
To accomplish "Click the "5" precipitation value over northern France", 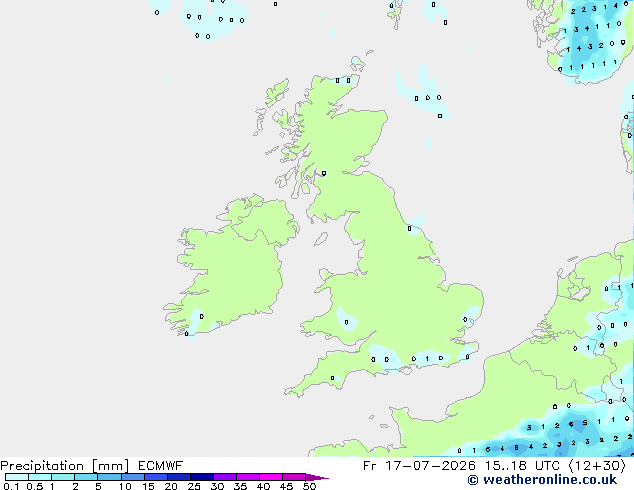I will click(x=585, y=422).
